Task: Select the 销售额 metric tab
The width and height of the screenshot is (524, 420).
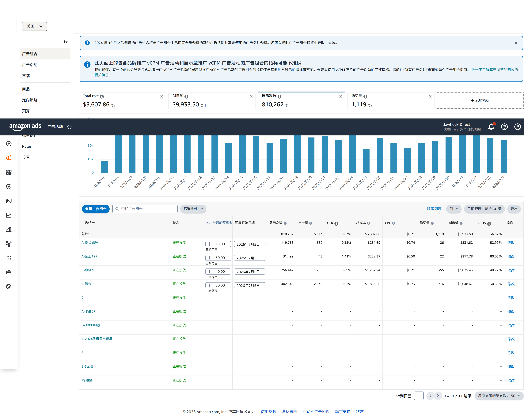Action: click(211, 100)
